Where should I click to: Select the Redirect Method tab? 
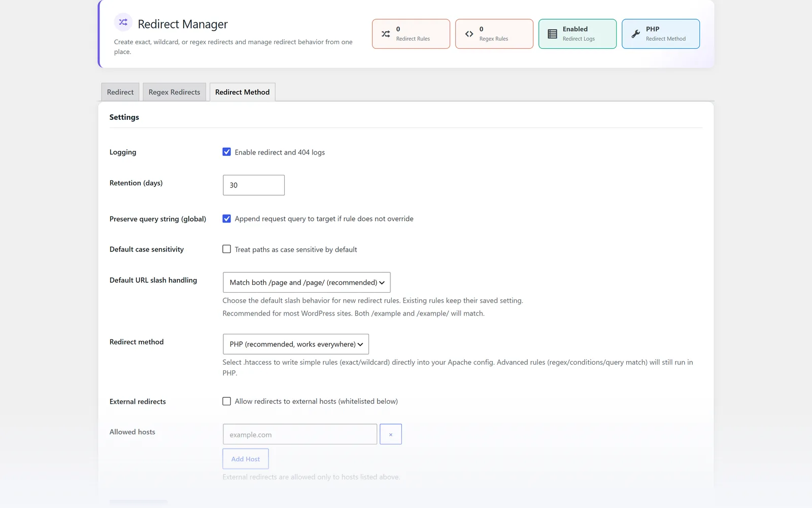click(x=242, y=92)
